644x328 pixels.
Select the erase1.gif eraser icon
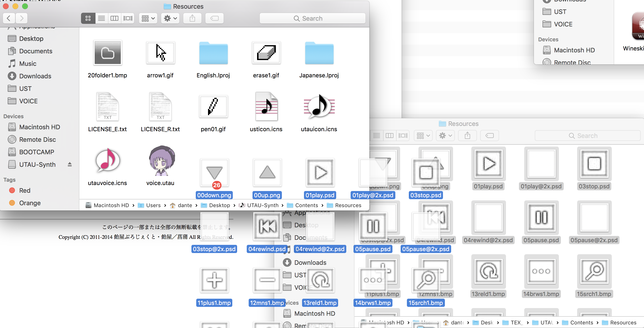coord(266,53)
